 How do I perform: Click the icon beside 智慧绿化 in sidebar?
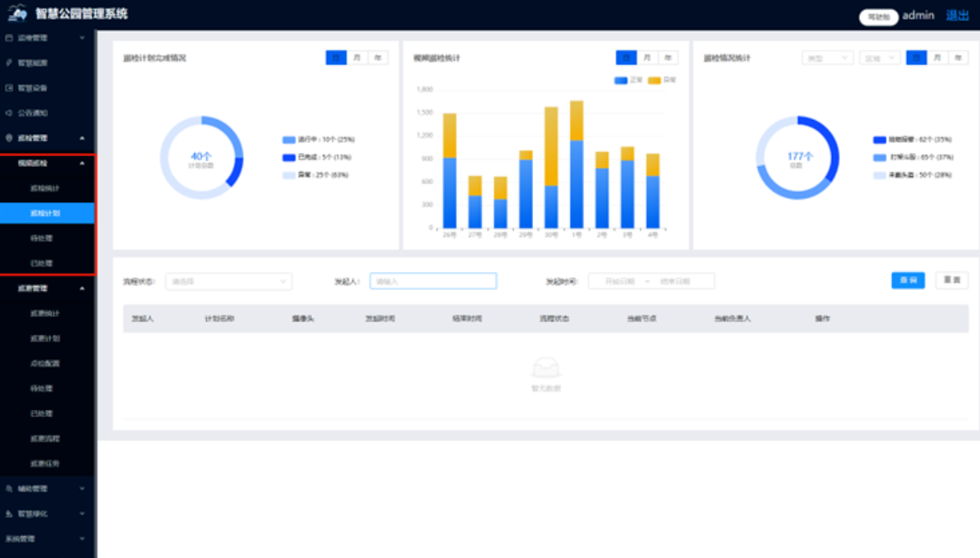click(9, 514)
